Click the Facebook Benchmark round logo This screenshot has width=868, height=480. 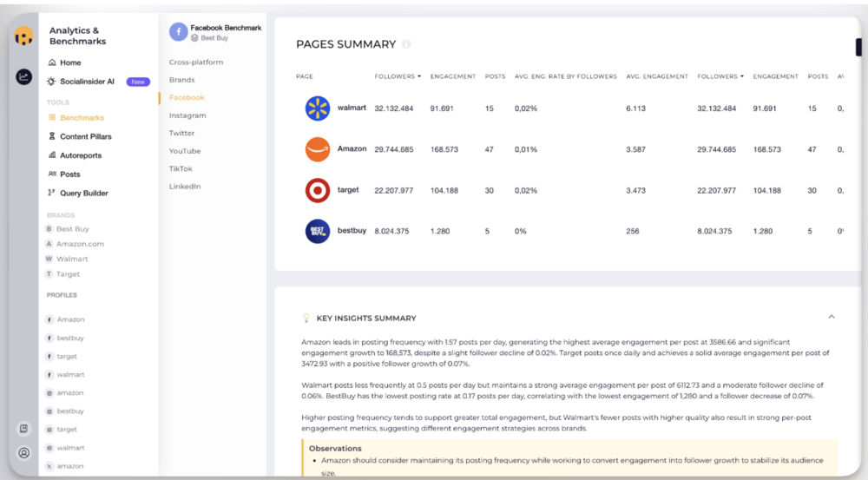(x=178, y=32)
